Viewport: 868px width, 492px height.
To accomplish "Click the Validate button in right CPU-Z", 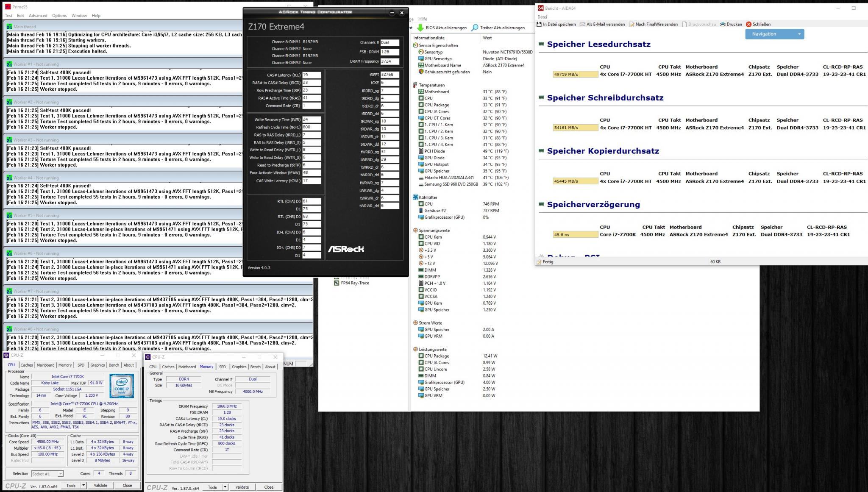I will click(242, 487).
